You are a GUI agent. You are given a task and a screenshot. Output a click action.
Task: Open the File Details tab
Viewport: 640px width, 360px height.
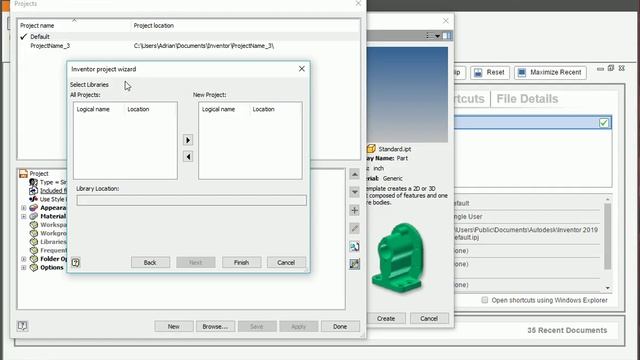pos(527,99)
